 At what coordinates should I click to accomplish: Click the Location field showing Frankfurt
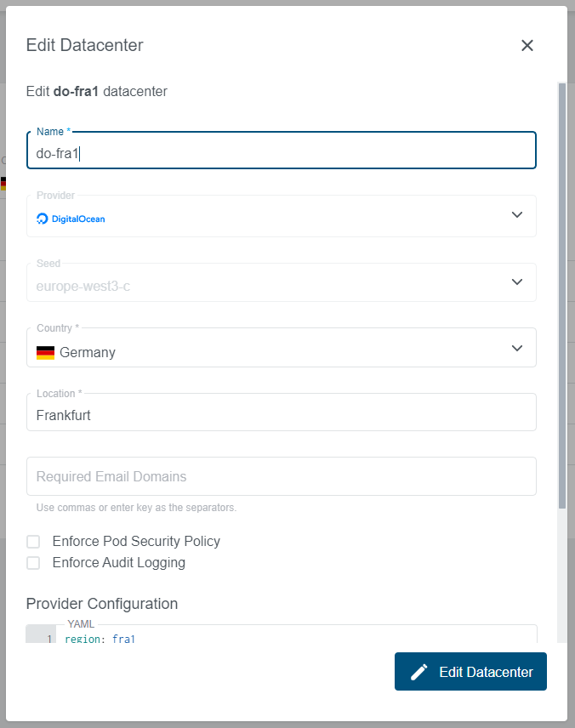281,416
